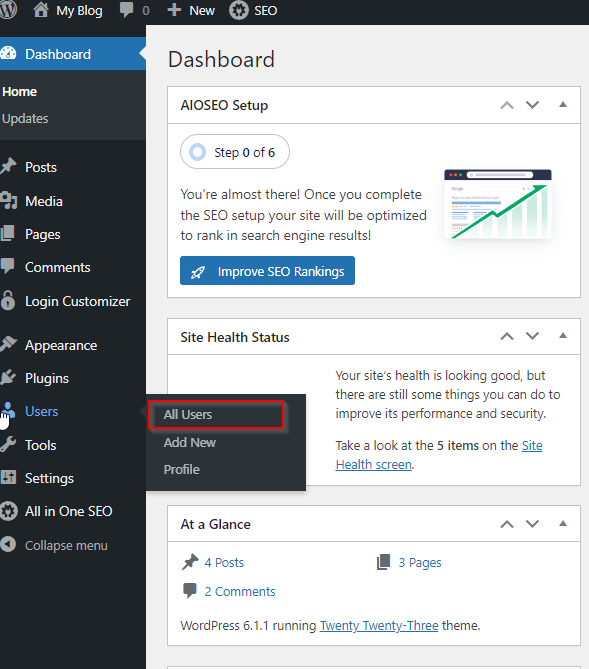The image size is (589, 669).
Task: Open the 4 Posts link
Action: (224, 562)
